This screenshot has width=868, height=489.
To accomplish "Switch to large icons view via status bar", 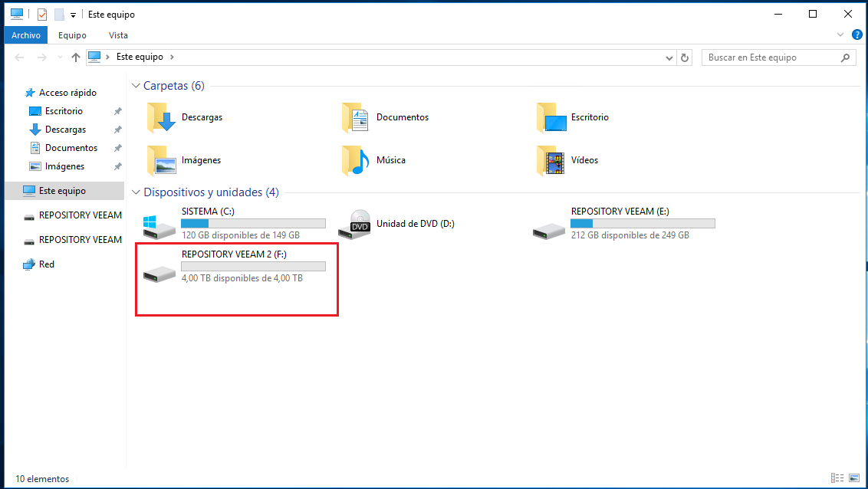I will tap(855, 478).
